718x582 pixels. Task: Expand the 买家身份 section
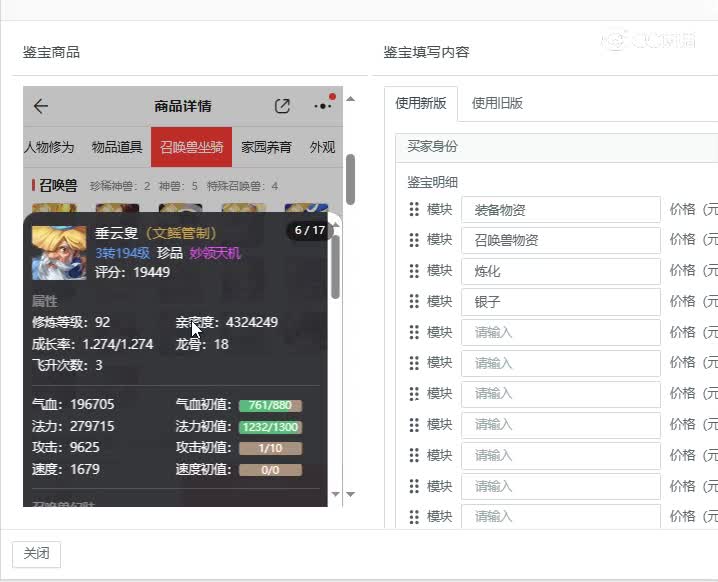(x=556, y=147)
